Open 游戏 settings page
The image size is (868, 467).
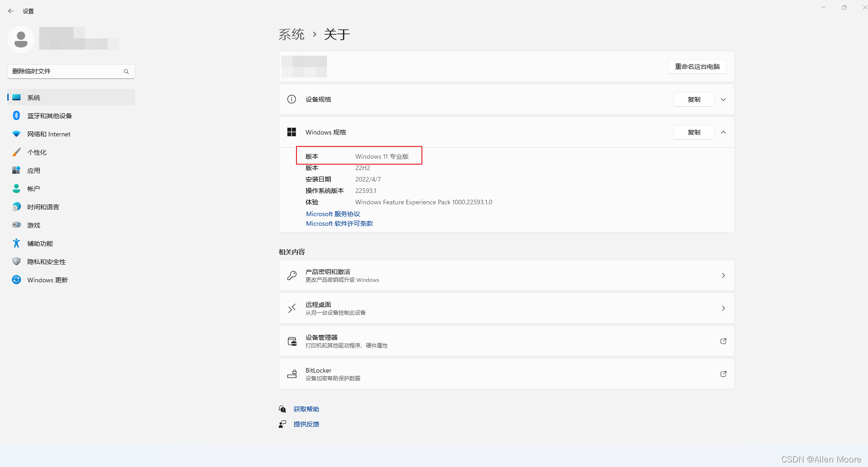71,225
